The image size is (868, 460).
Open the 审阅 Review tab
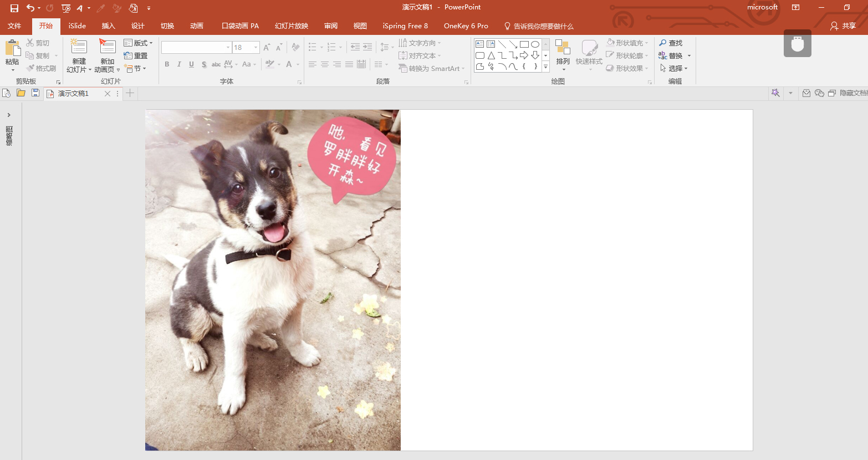point(330,26)
